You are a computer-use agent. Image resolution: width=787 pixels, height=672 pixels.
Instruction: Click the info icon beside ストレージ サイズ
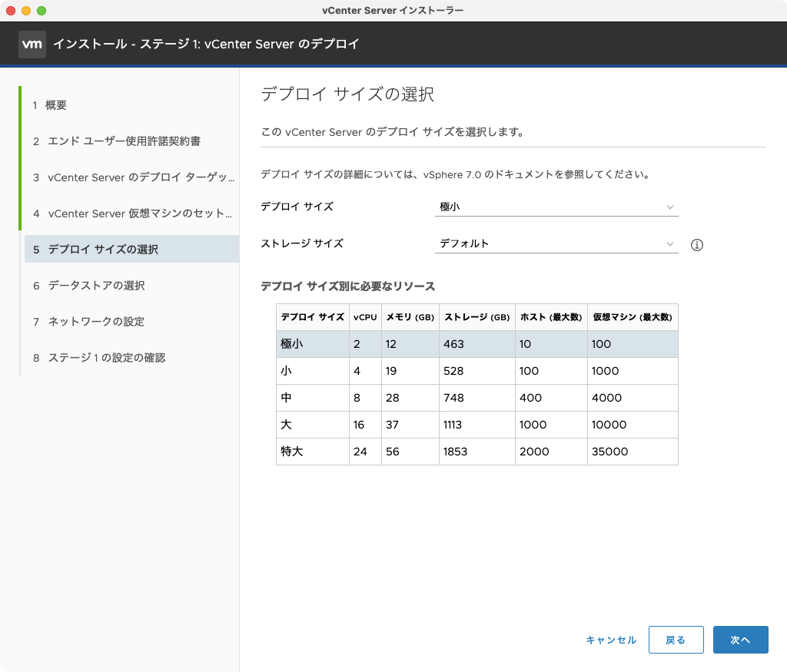click(696, 245)
